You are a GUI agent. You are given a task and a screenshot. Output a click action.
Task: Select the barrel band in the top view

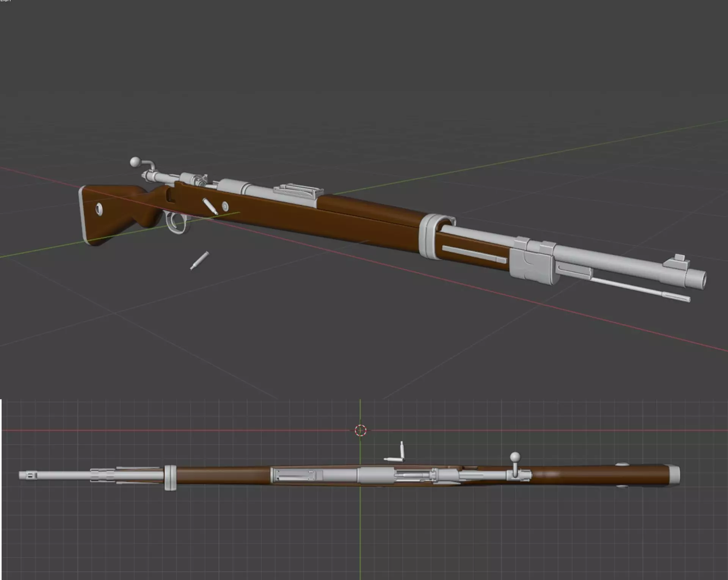(170, 478)
